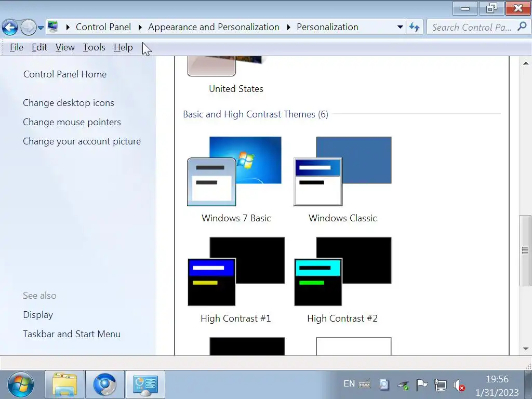Refresh the page with the refresh icon
This screenshot has height=399, width=532.
click(414, 27)
